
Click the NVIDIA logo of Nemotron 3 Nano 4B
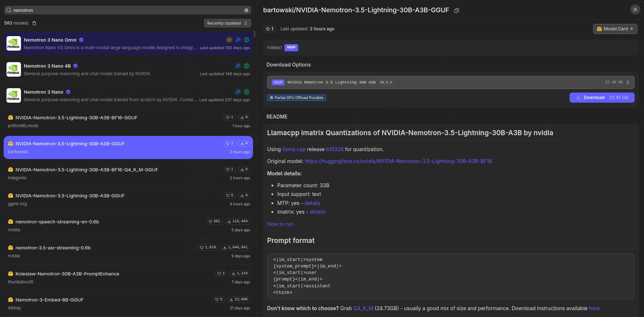pos(14,69)
